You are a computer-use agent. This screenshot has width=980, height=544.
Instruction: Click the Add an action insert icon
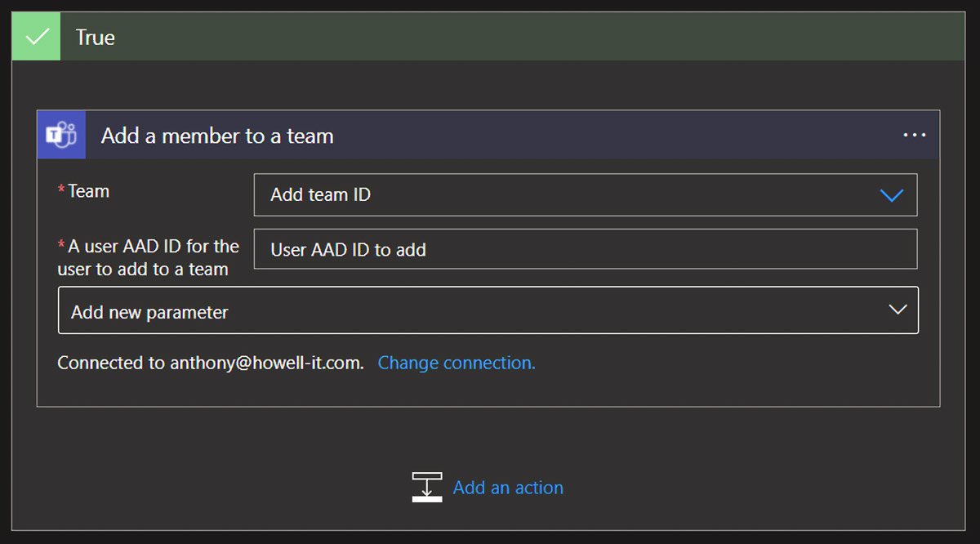coord(427,487)
